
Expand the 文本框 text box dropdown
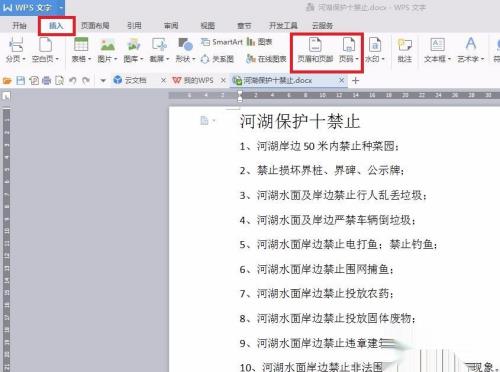click(x=449, y=59)
